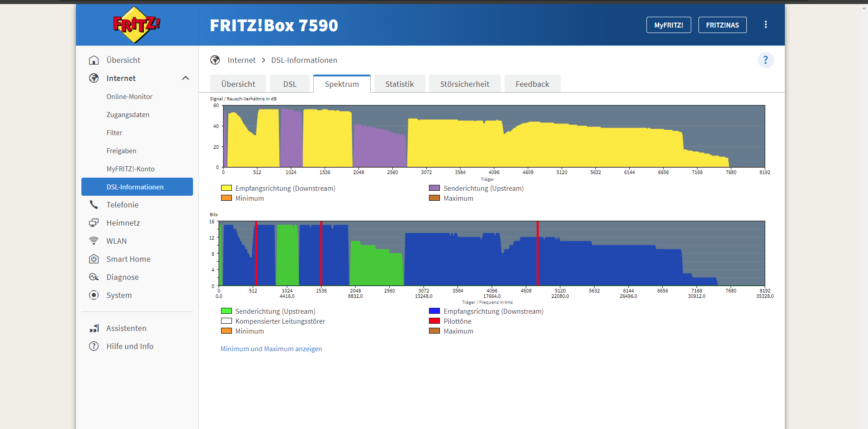Click the Assistenten wizard icon
The image size is (868, 429).
click(x=94, y=328)
